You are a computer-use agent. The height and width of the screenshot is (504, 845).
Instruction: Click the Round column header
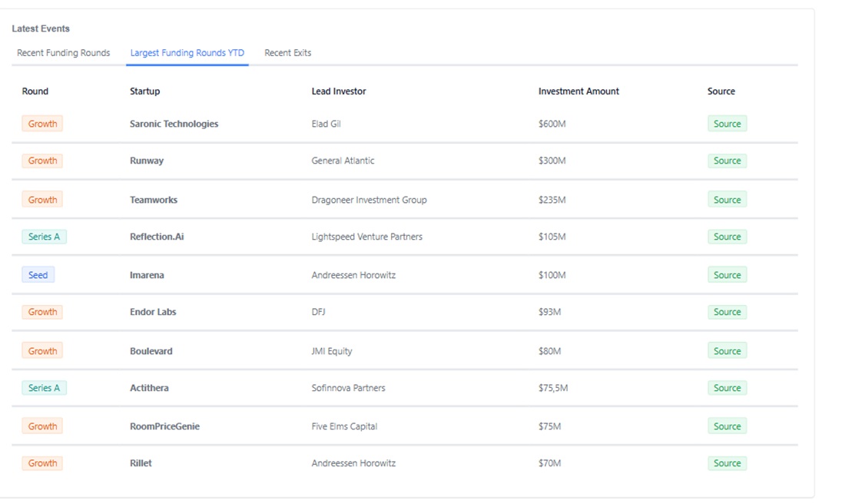coord(35,91)
